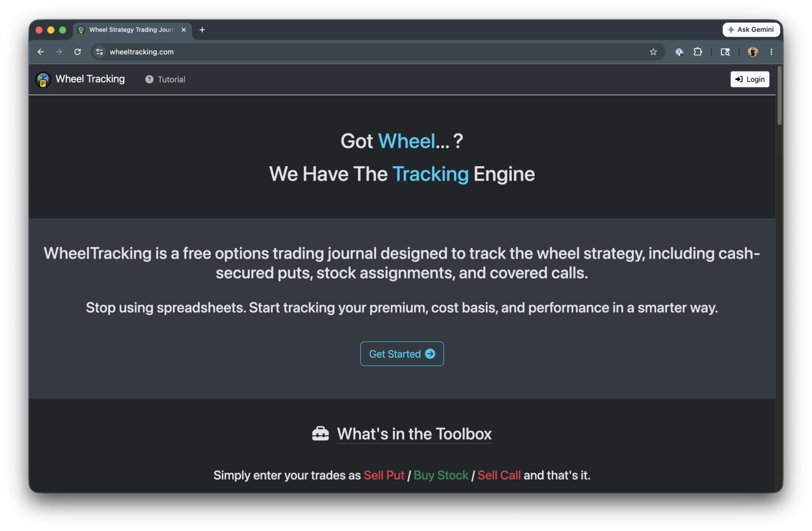Open the Wheel Tracking home link
This screenshot has height=531, width=812.
[90, 79]
